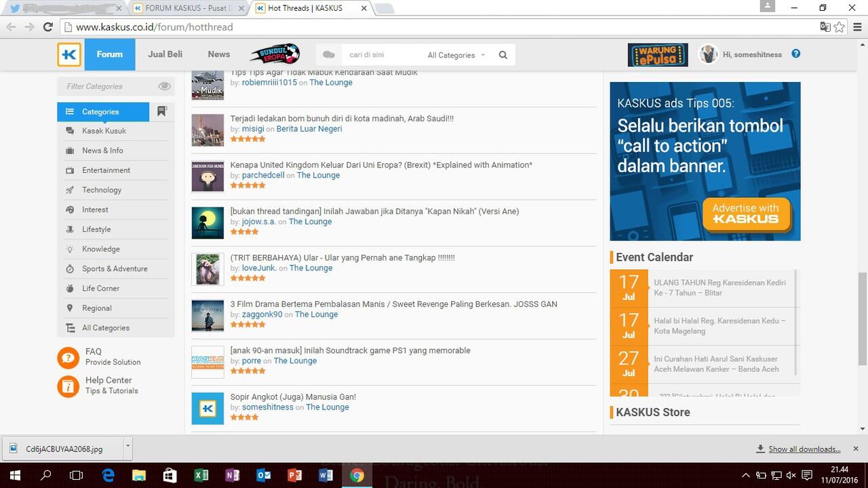Open the Lifestyle category

96,229
